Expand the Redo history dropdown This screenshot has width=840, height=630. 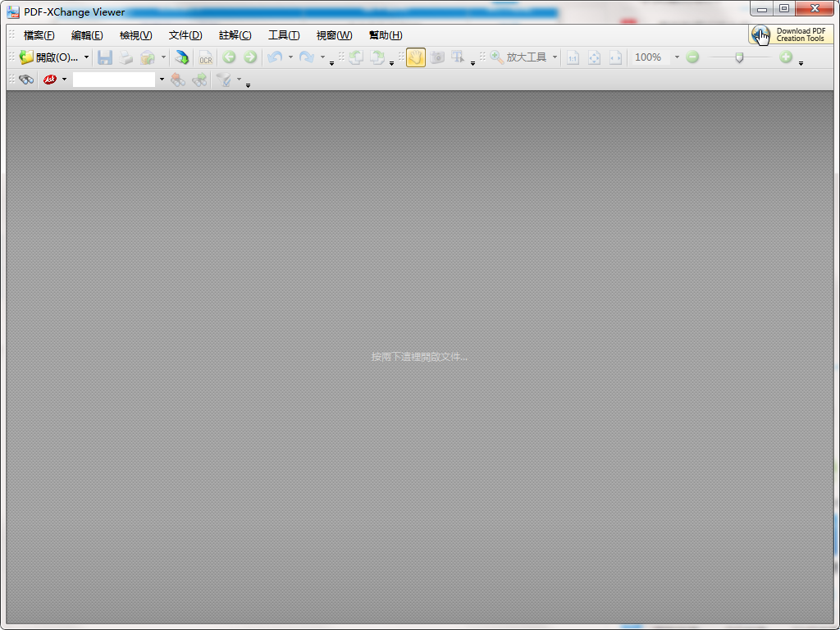click(x=322, y=57)
